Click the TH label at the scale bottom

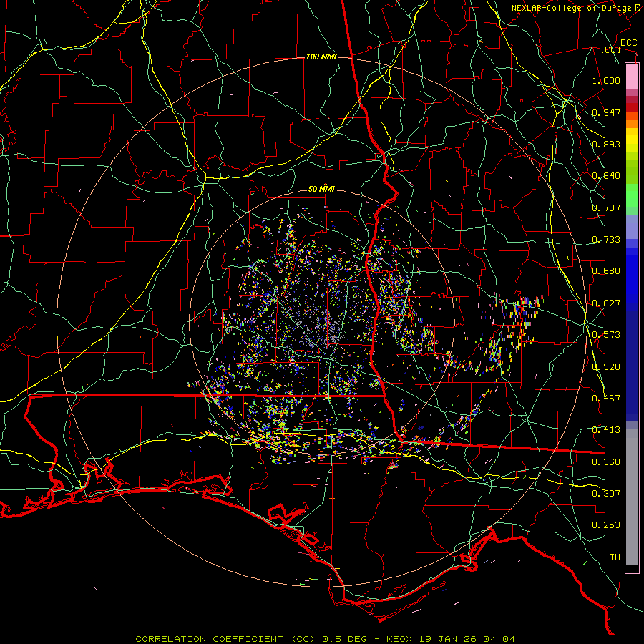point(615,557)
